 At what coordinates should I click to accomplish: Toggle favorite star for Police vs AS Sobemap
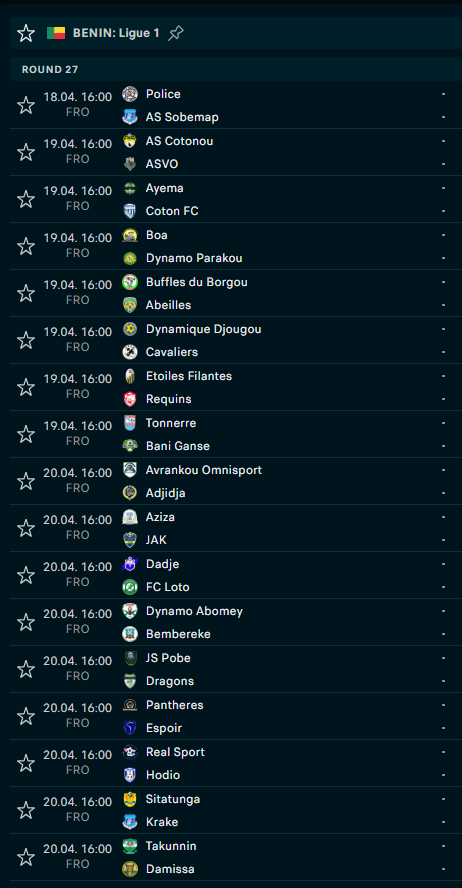(26, 105)
